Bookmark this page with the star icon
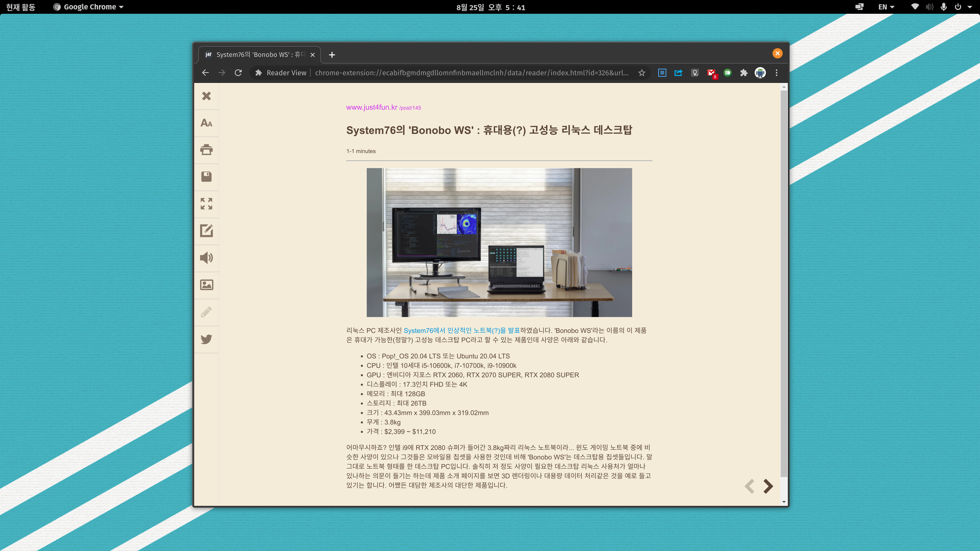The width and height of the screenshot is (980, 551). click(x=642, y=73)
